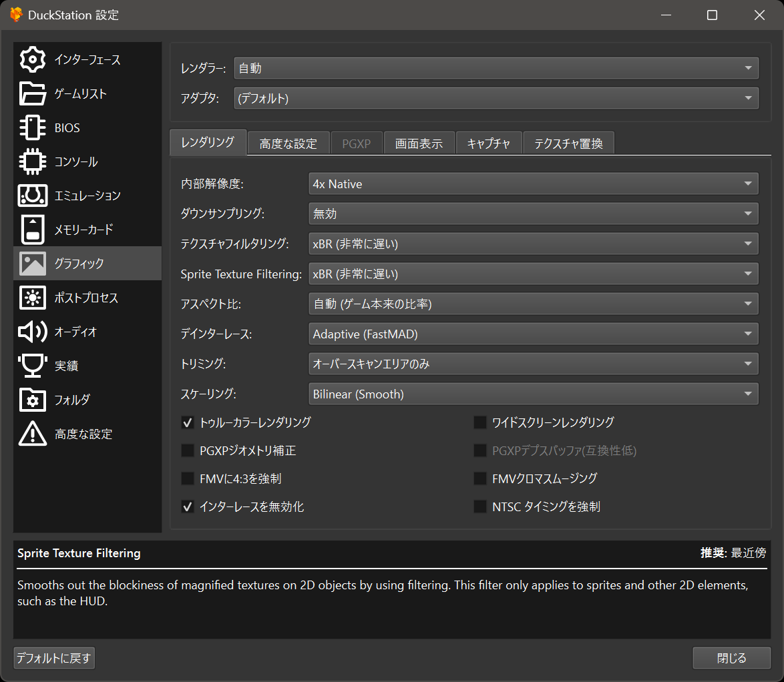This screenshot has height=682, width=784.
Task: Click the デフォルトに戻す button
Action: pyautogui.click(x=54, y=658)
